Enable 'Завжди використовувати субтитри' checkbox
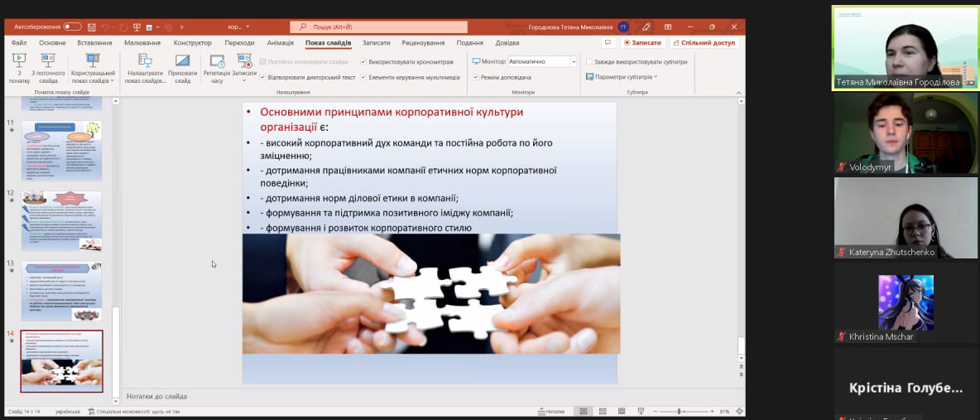Viewport: 980px width, 420px height. pos(588,62)
